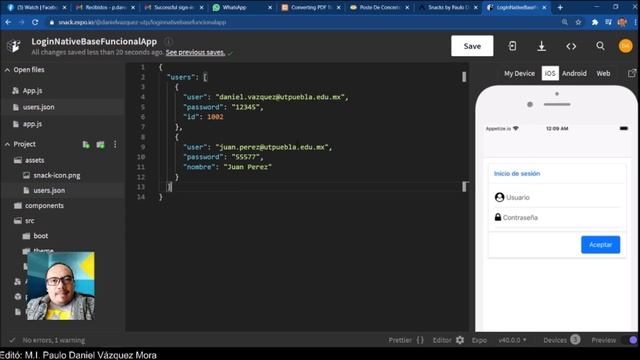Image resolution: width=640 pixels, height=360 pixels.
Task: Bookmark page with star icon
Action: (578, 22)
